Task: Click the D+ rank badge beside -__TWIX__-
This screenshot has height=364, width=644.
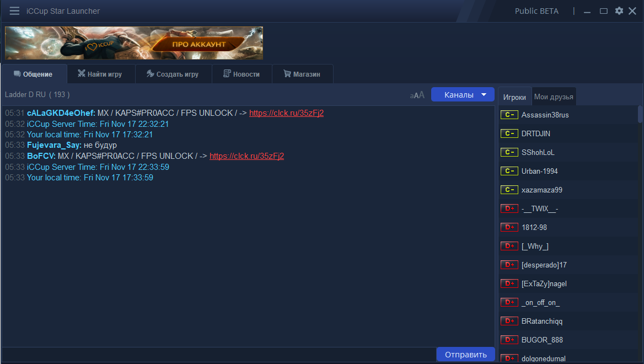Action: tap(509, 208)
